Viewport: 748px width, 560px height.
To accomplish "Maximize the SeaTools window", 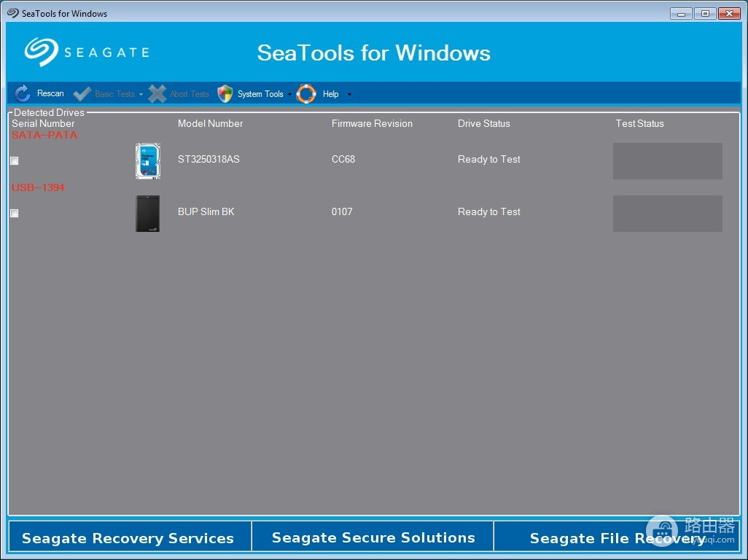I will click(x=705, y=13).
